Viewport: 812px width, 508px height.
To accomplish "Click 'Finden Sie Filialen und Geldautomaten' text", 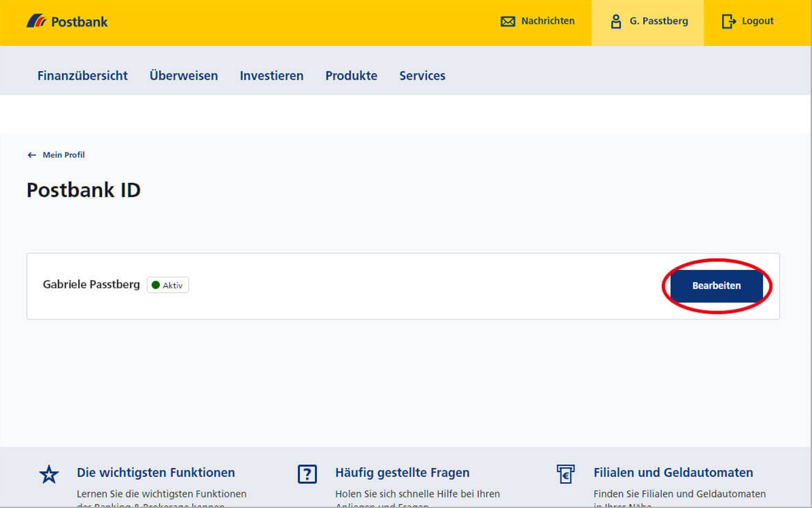I will pyautogui.click(x=679, y=494).
